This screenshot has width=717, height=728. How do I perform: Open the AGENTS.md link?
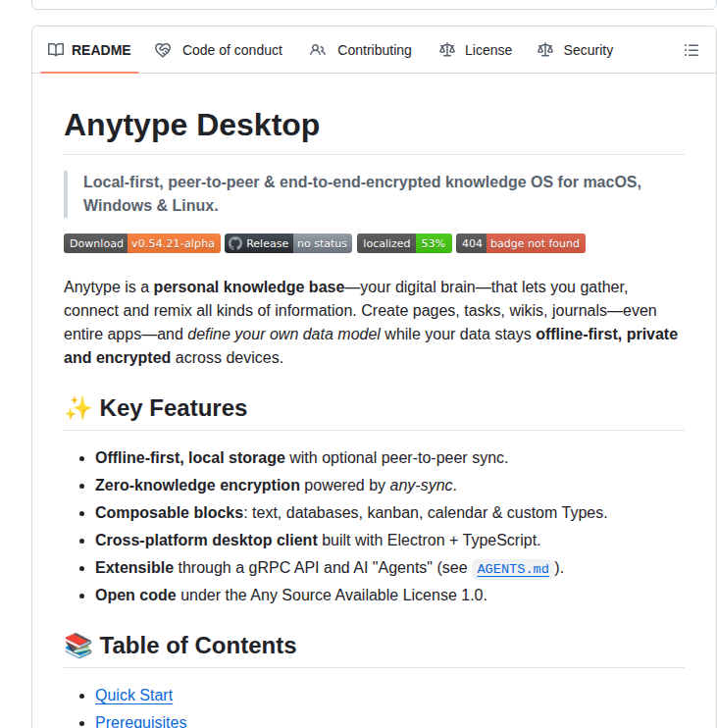click(513, 569)
